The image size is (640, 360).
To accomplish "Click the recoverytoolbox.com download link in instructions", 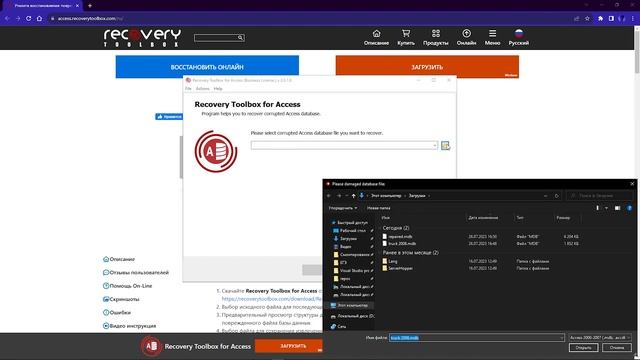I will click(x=271, y=299).
